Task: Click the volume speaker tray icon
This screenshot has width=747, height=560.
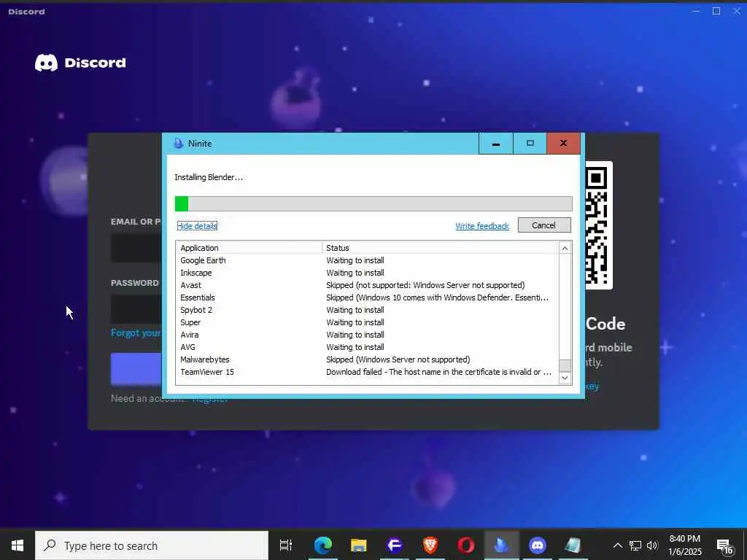Action: (x=652, y=545)
